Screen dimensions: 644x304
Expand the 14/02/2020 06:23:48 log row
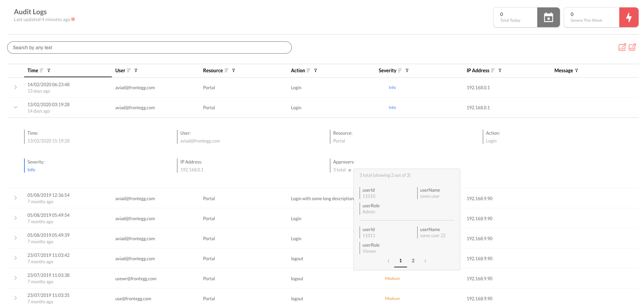pos(16,87)
